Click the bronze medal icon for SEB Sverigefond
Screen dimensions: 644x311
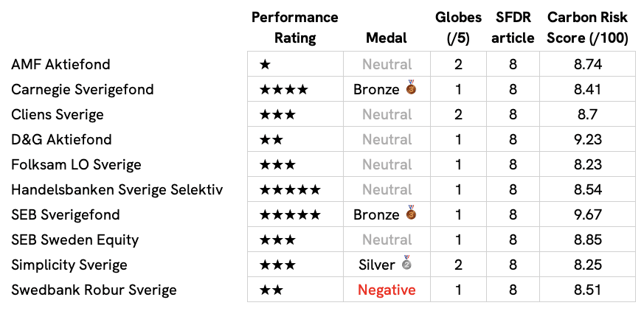[411, 212]
